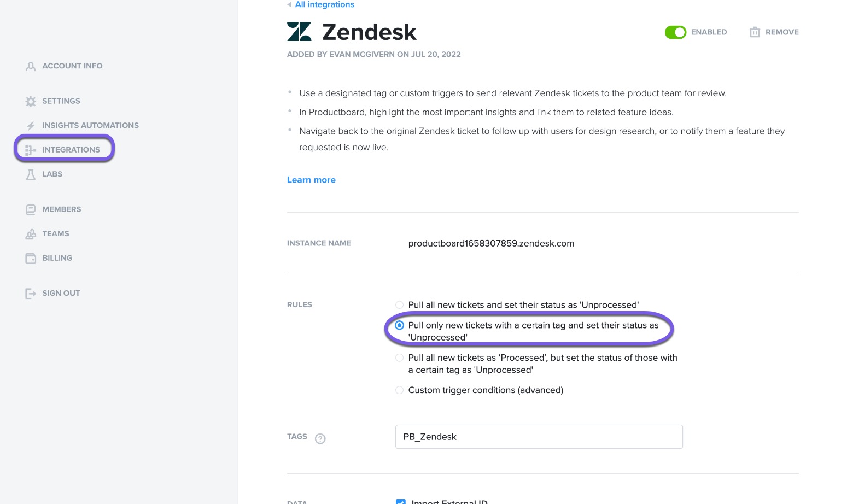This screenshot has height=504, width=847.
Task: Click the trash icon next to Remove
Action: point(755,32)
